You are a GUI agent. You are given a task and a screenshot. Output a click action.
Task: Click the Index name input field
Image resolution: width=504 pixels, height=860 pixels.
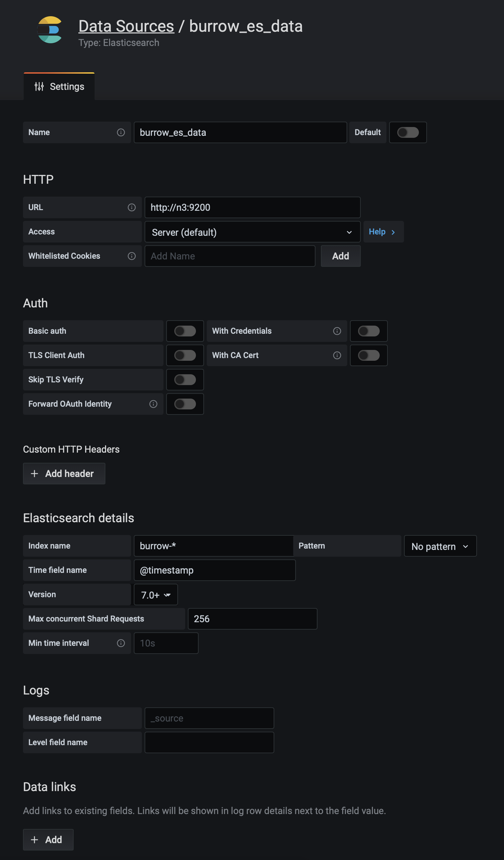[213, 546]
